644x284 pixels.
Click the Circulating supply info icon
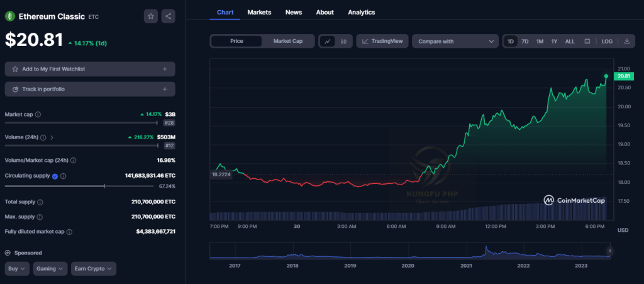click(x=64, y=176)
